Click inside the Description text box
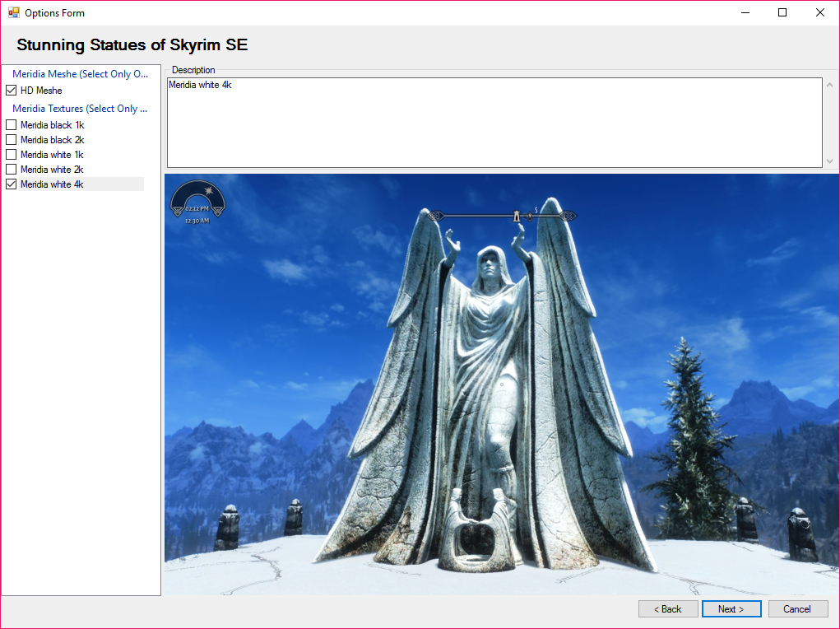This screenshot has width=840, height=629. pyautogui.click(x=494, y=123)
